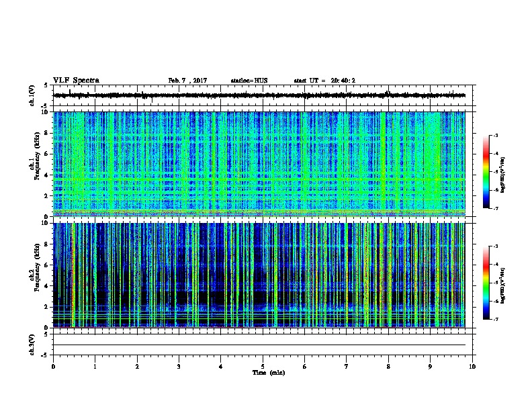
Task: Click the time axis tick label "3"
Action: (x=179, y=366)
